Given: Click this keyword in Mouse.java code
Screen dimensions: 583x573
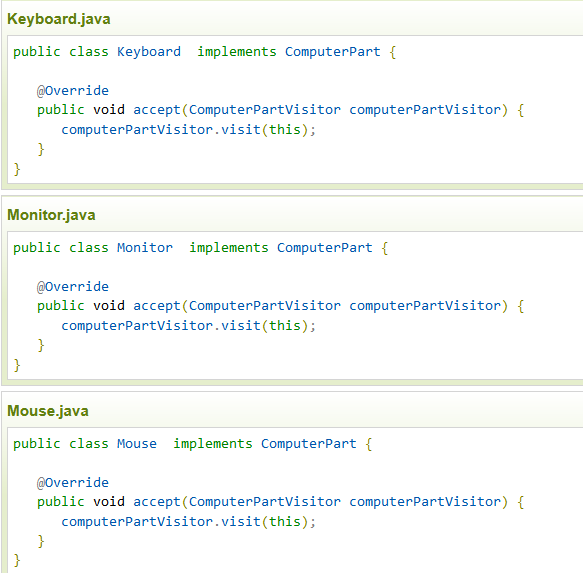Looking at the screenshot, I should click(x=285, y=522).
